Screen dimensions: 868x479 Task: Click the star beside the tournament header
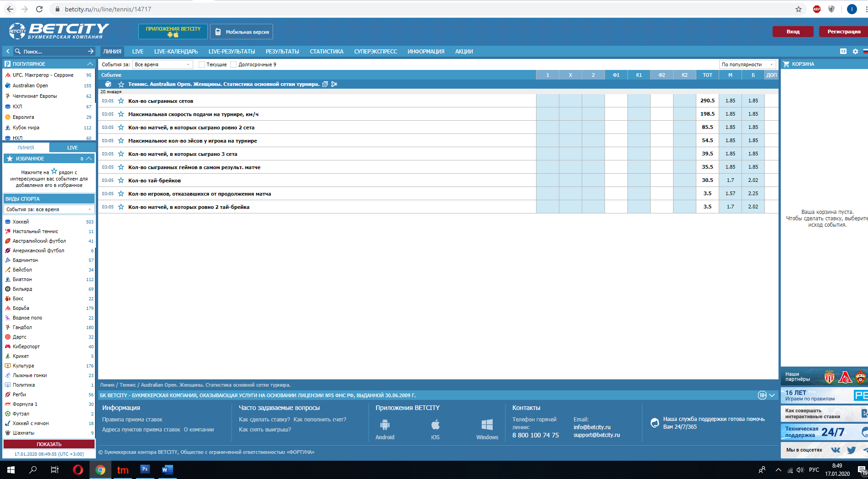pos(121,84)
